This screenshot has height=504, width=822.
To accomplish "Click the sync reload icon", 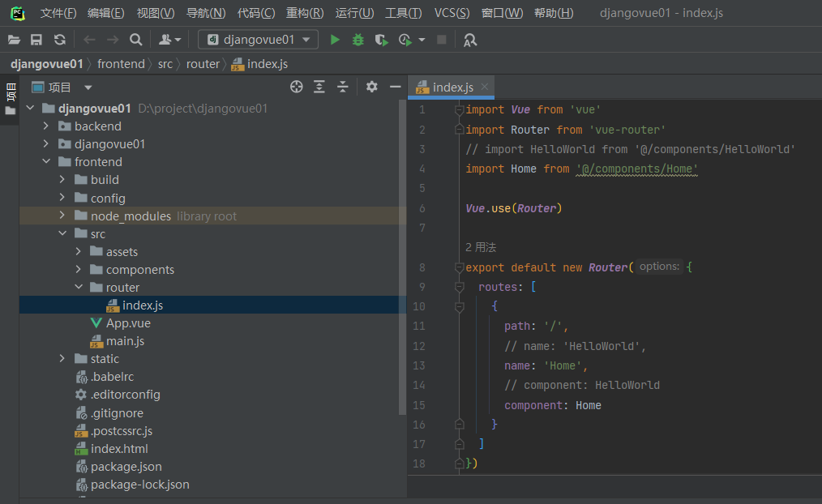I will (59, 40).
